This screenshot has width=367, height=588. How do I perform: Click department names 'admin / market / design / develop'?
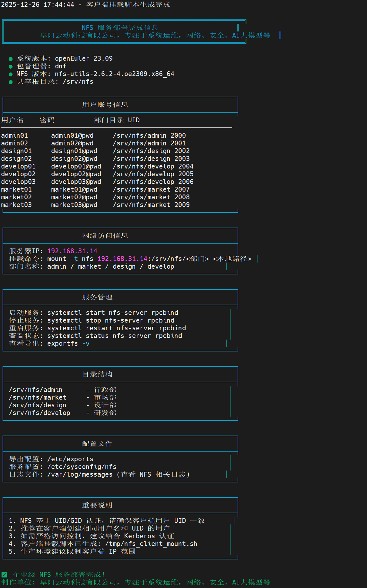[x=111, y=266]
